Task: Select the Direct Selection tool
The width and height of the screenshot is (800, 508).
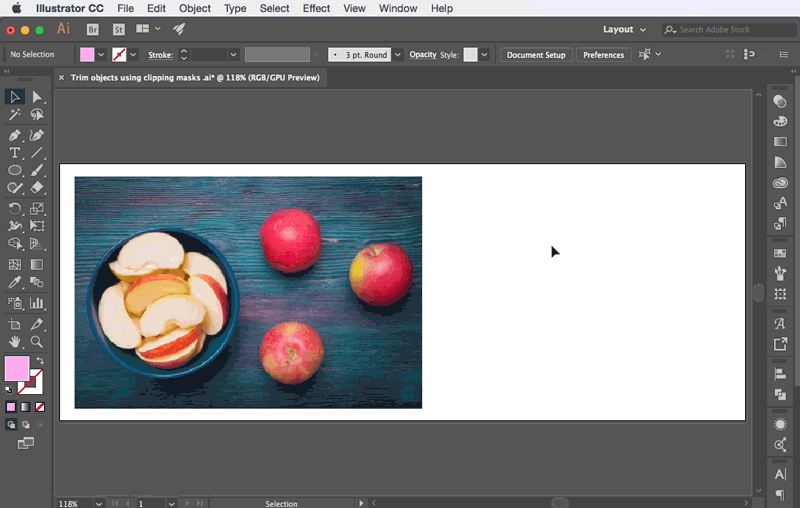Action: click(x=37, y=97)
